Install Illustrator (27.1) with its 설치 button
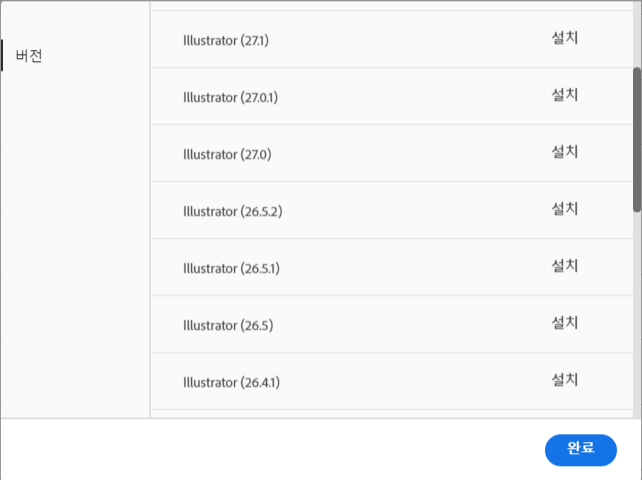642x480 pixels. click(564, 38)
